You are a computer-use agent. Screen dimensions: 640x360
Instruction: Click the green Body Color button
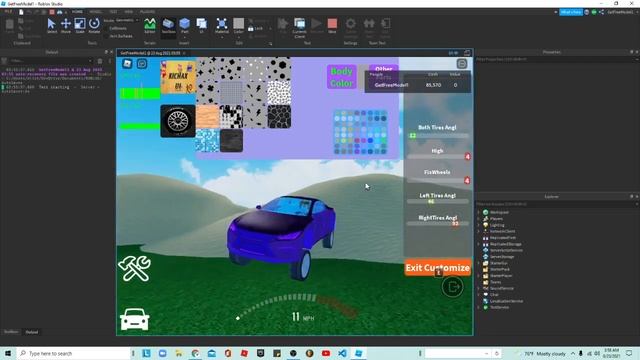[x=342, y=77]
